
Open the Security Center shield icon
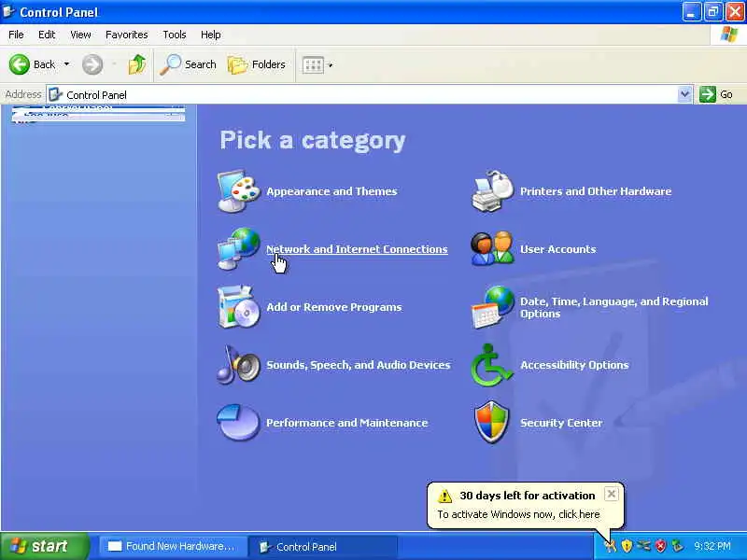click(492, 422)
